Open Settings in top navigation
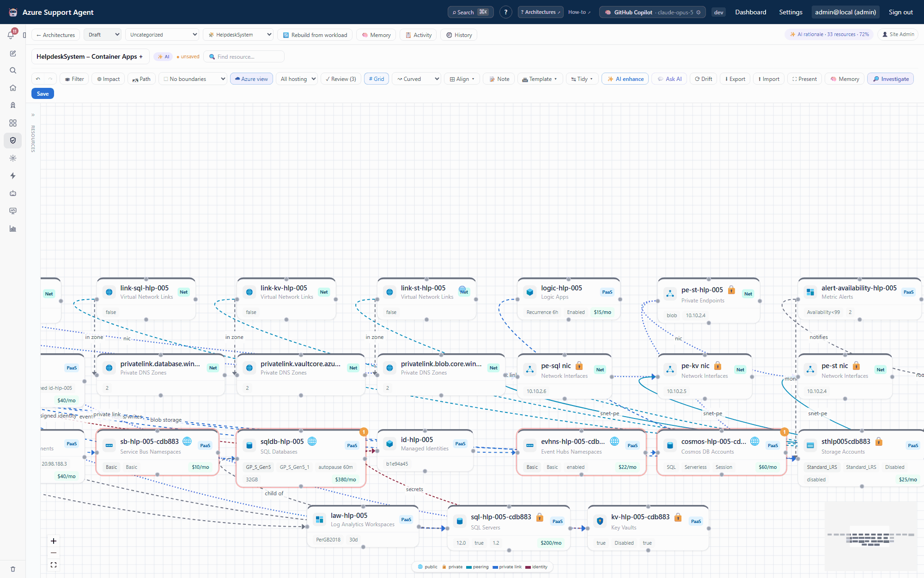Image resolution: width=924 pixels, height=578 pixels. click(790, 12)
